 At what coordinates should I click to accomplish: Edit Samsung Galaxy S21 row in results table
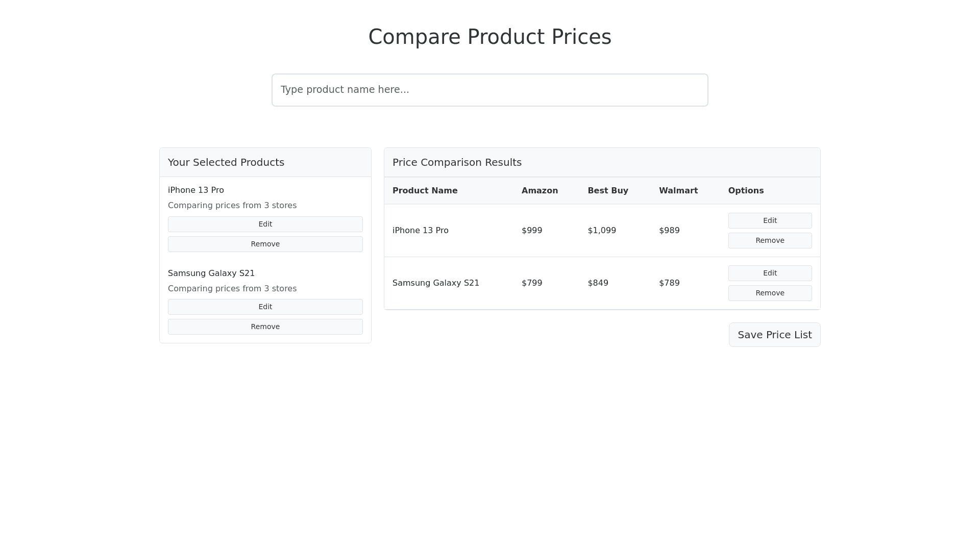click(769, 273)
